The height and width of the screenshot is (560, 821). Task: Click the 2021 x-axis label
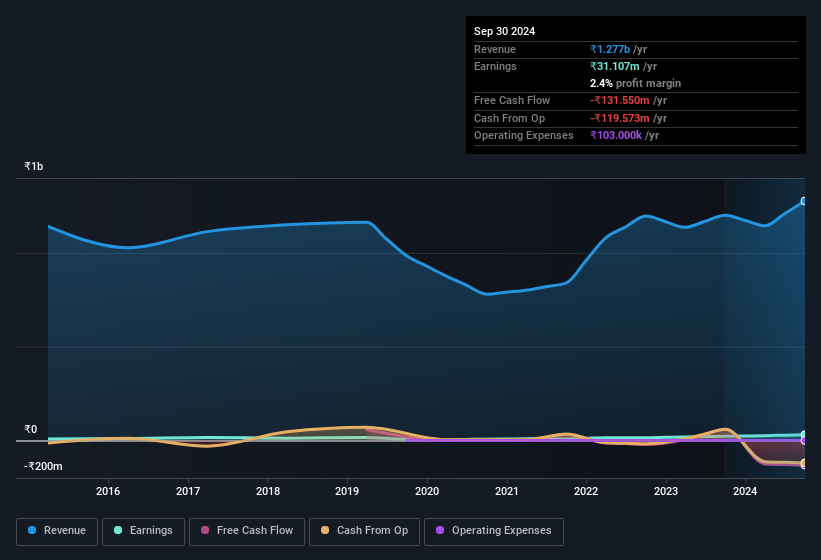click(x=506, y=491)
